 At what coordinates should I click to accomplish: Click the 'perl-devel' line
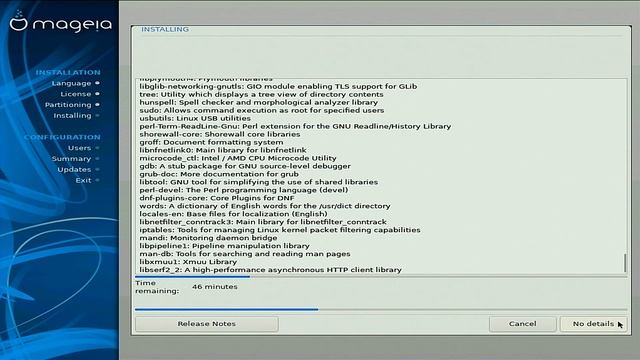point(244,190)
